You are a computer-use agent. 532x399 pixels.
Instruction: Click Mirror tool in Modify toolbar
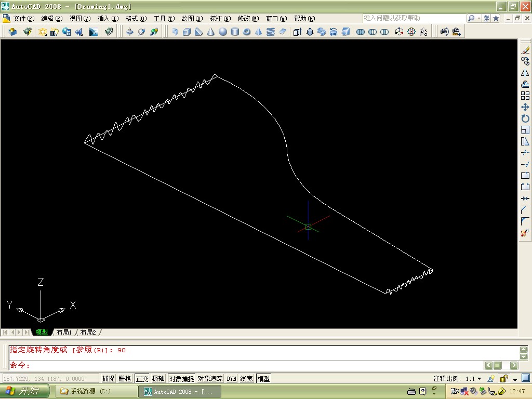point(525,73)
